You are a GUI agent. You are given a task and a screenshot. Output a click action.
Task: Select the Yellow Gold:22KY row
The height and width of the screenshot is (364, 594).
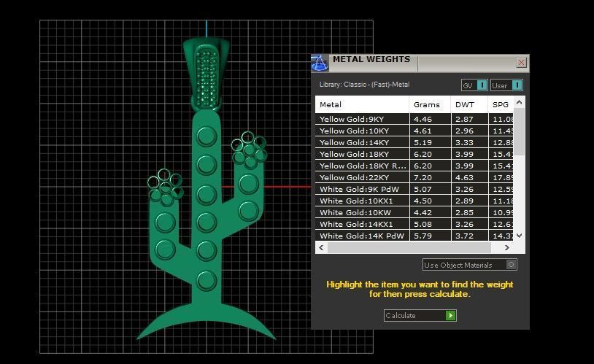[414, 177]
